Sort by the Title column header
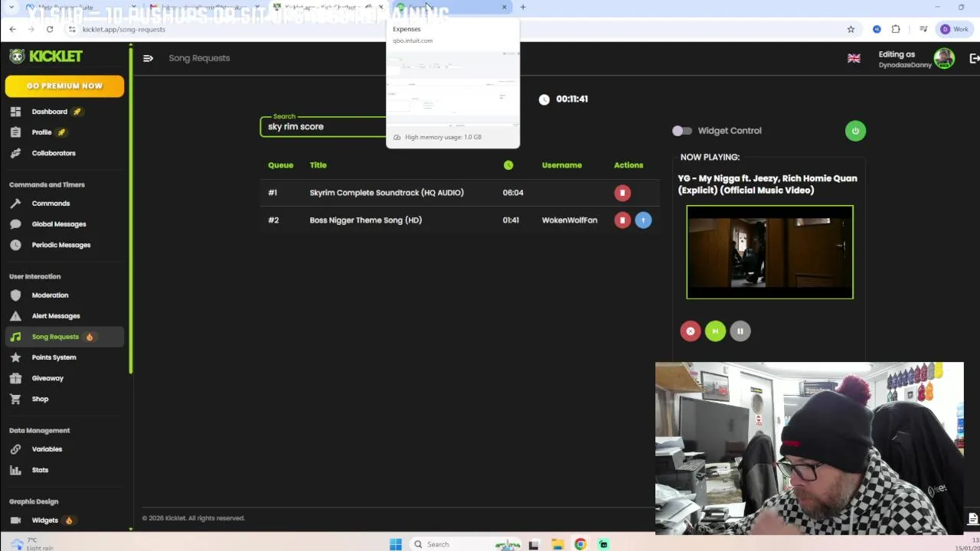This screenshot has width=980, height=551. click(x=318, y=165)
